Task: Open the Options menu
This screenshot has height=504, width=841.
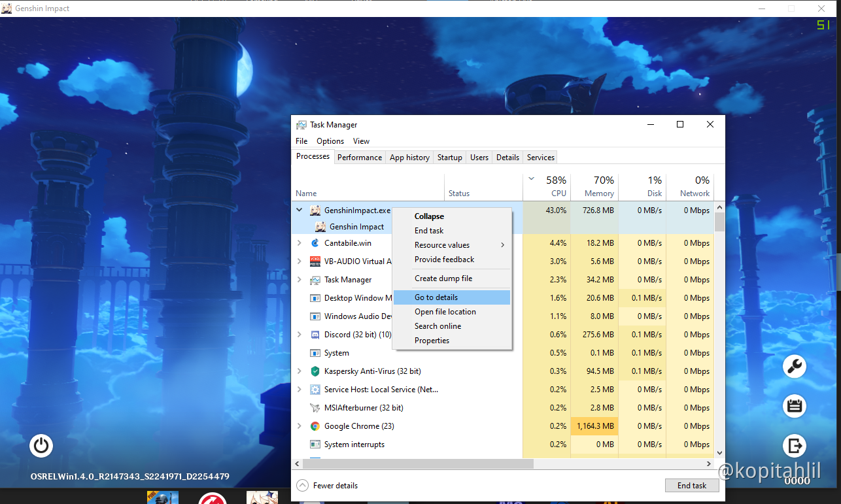Action: pyautogui.click(x=330, y=141)
